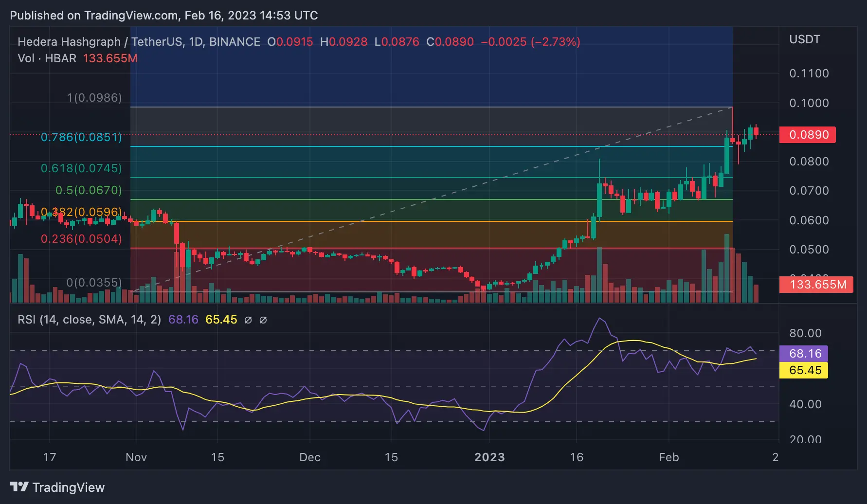Click the Fibonacci level label 0.382(0.0596)
The height and width of the screenshot is (504, 867).
pos(81,212)
